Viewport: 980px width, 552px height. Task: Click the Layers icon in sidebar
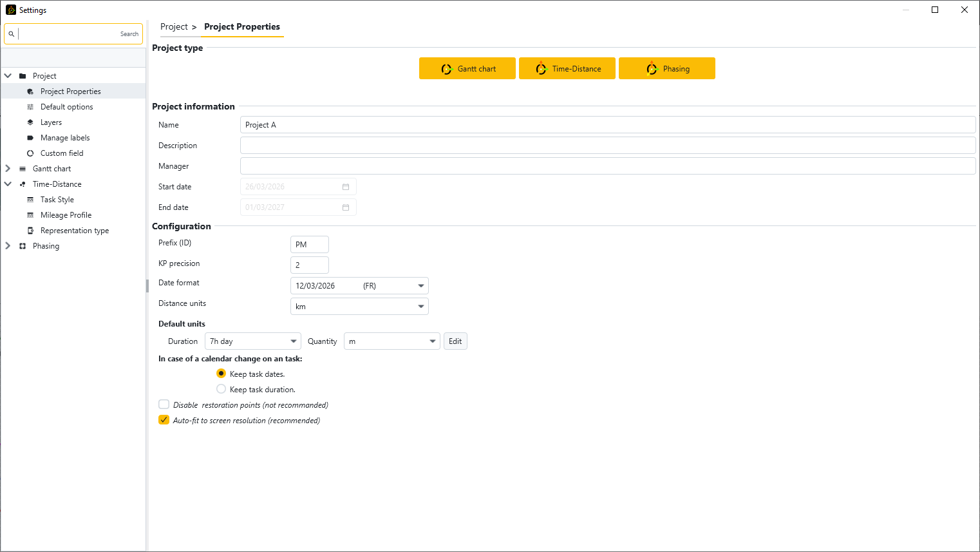click(x=30, y=122)
